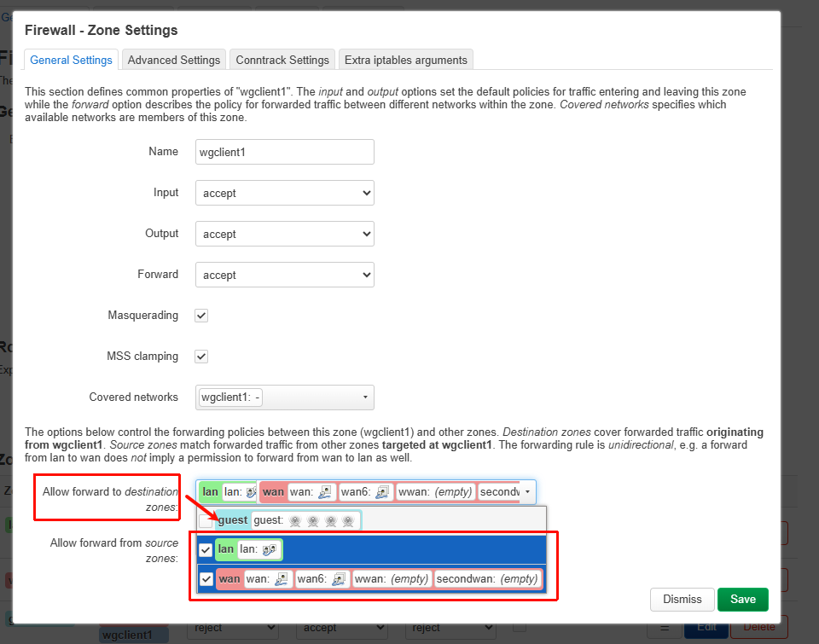Click the lan interface icon in dropdown list

point(269,550)
